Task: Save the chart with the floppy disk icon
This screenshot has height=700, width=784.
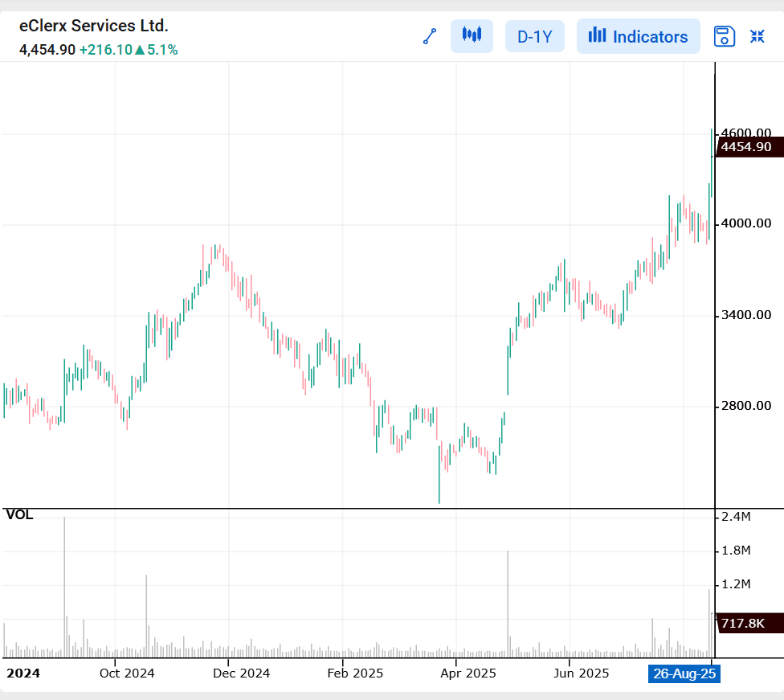Action: pyautogui.click(x=724, y=36)
